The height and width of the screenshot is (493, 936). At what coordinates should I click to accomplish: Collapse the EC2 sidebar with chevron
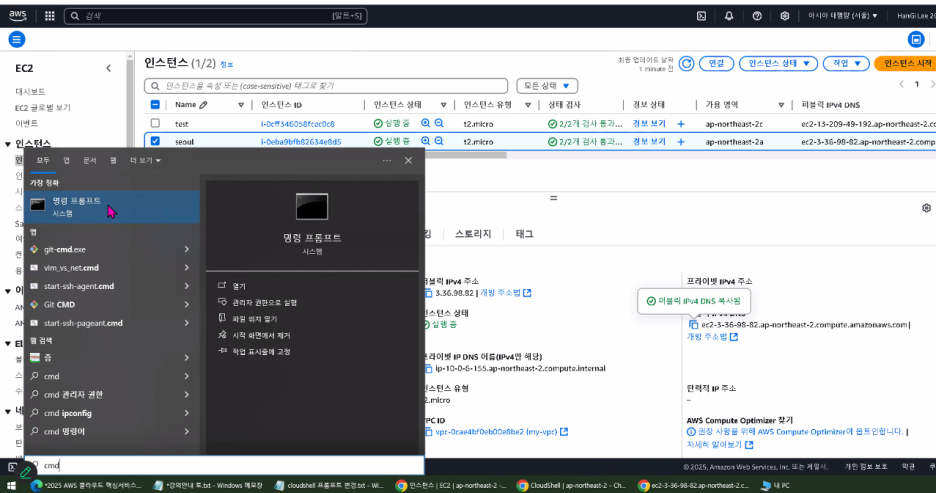[x=109, y=69]
